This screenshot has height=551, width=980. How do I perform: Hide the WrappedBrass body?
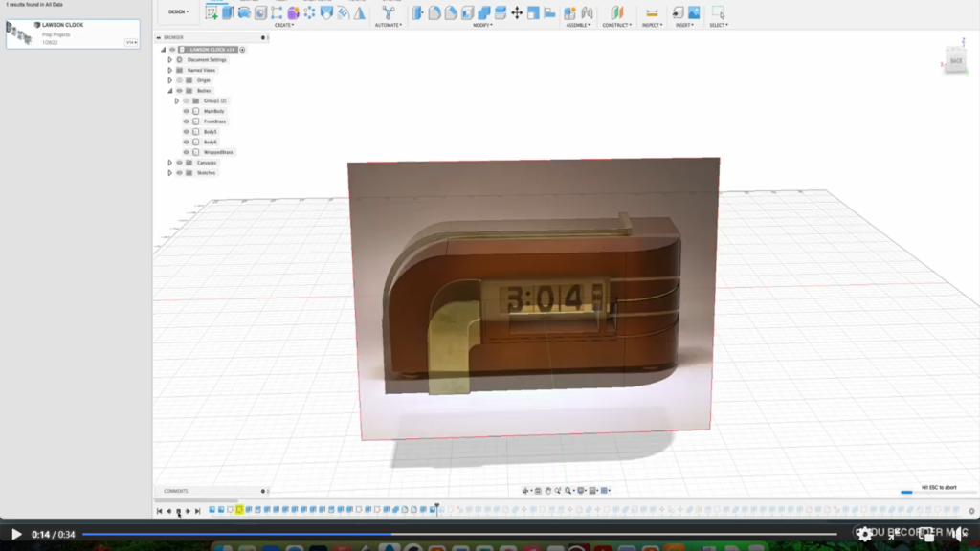point(187,152)
